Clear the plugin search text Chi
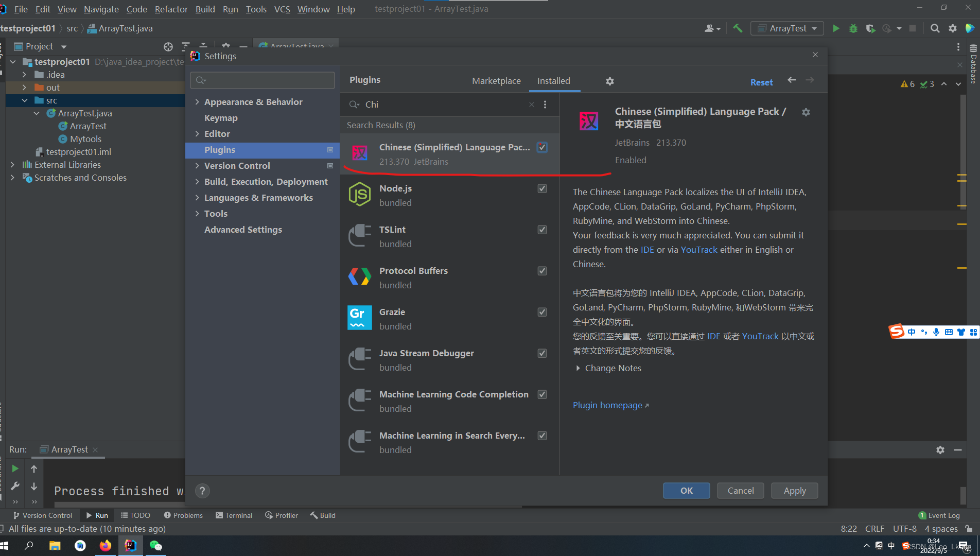Image resolution: width=980 pixels, height=556 pixels. [532, 105]
